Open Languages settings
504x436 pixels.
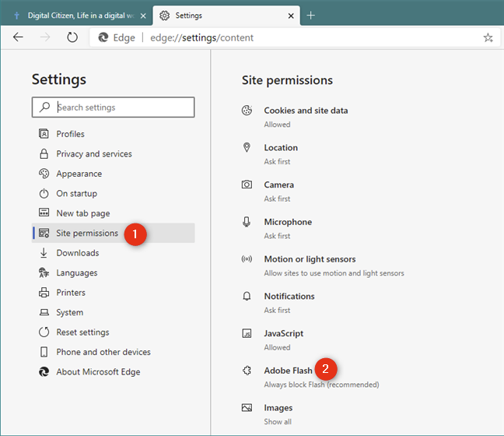77,272
